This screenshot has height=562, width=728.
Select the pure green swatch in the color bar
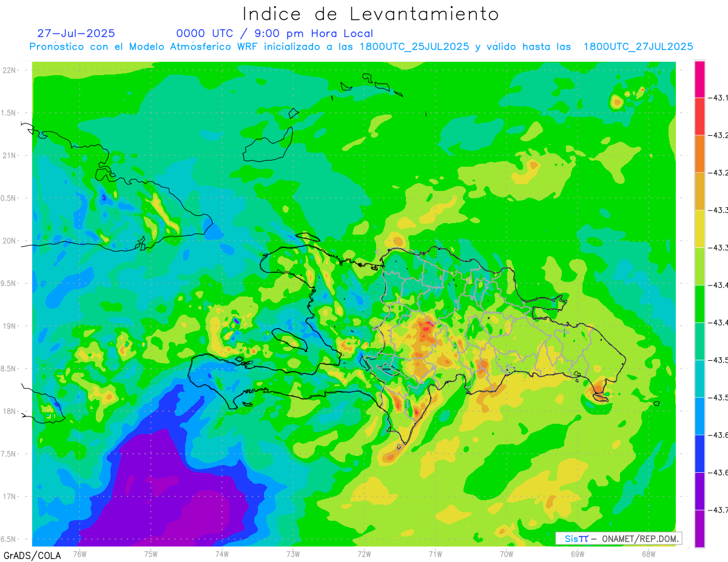[x=699, y=304]
